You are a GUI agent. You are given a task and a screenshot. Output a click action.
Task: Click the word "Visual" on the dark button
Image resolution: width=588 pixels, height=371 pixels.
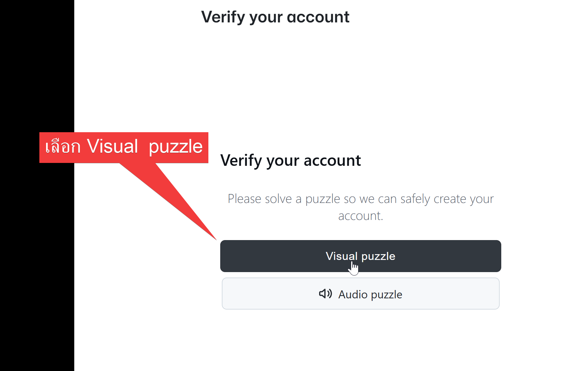click(341, 256)
